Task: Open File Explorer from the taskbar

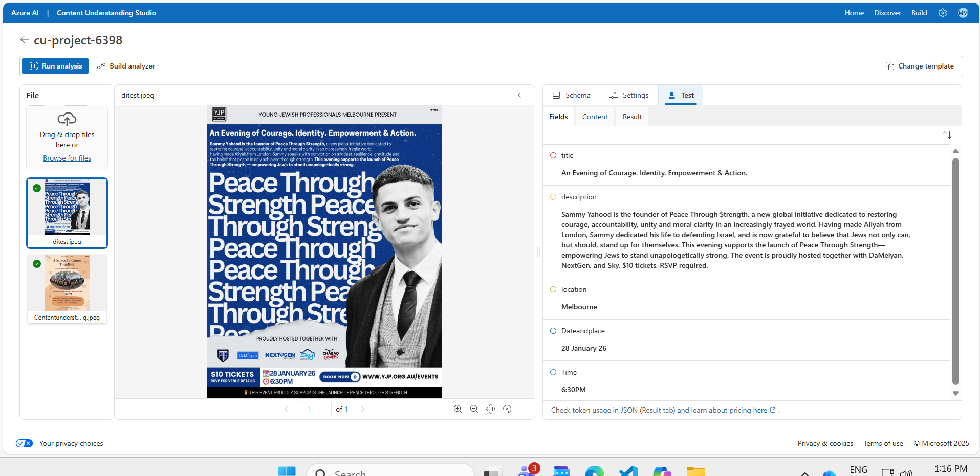Action: pos(696,471)
